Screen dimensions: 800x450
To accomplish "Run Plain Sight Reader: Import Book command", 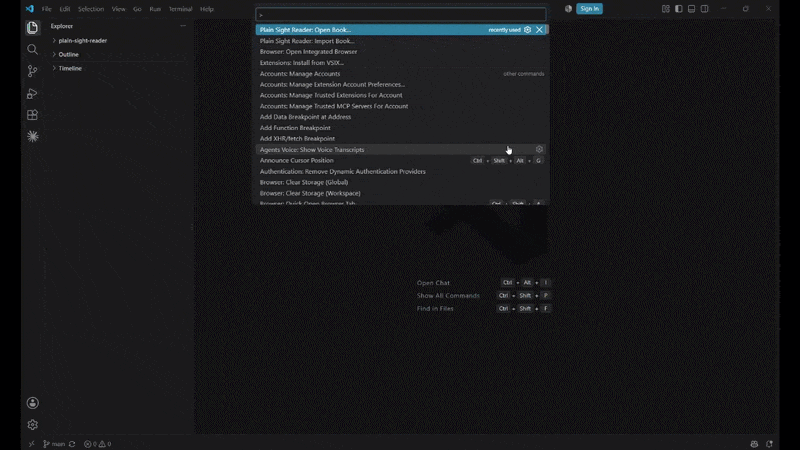I will point(402,41).
